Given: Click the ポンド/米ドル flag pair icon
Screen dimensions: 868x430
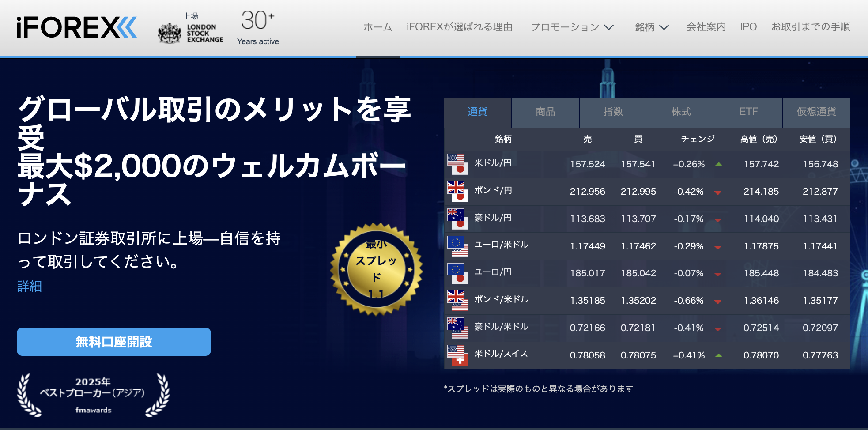Looking at the screenshot, I should (x=457, y=301).
